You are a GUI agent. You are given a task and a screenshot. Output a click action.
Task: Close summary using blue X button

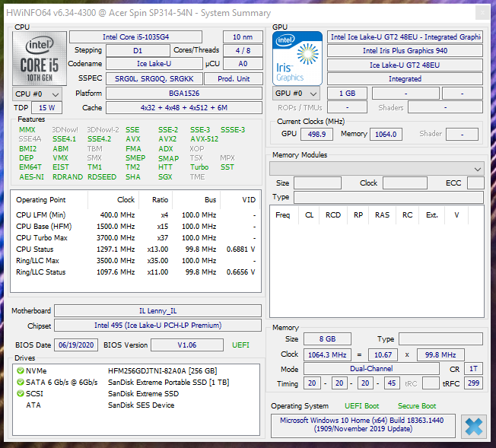coord(473,425)
